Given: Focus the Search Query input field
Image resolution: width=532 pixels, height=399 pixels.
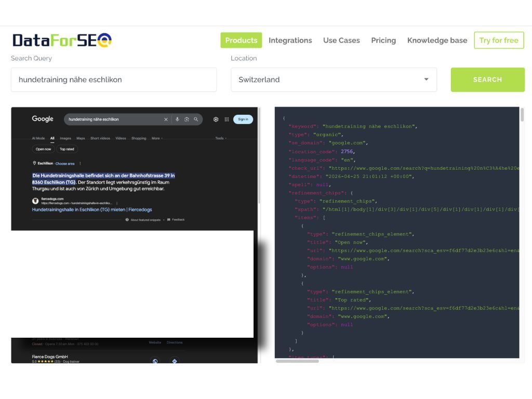Looking at the screenshot, I should coord(114,79).
